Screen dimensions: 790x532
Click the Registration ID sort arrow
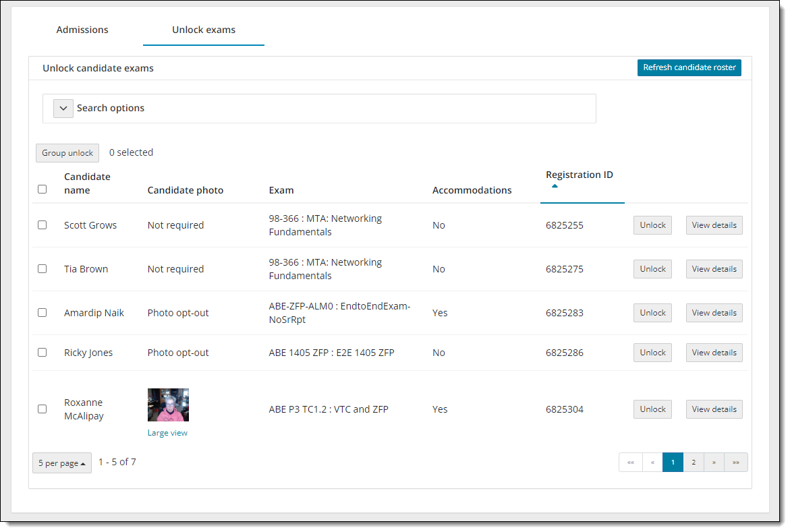point(555,186)
